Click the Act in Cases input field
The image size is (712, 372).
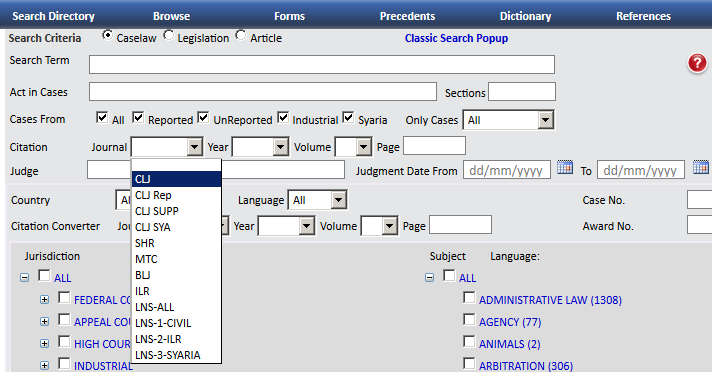pos(263,92)
